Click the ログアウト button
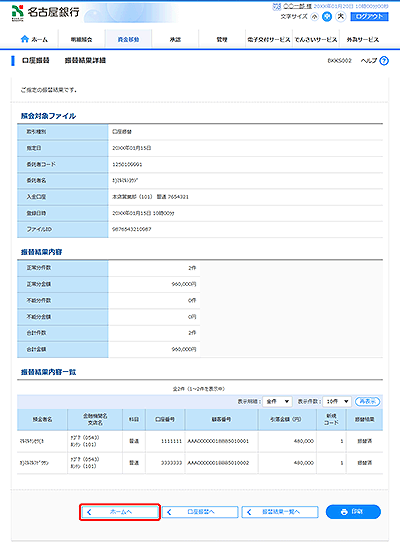 pyautogui.click(x=370, y=17)
